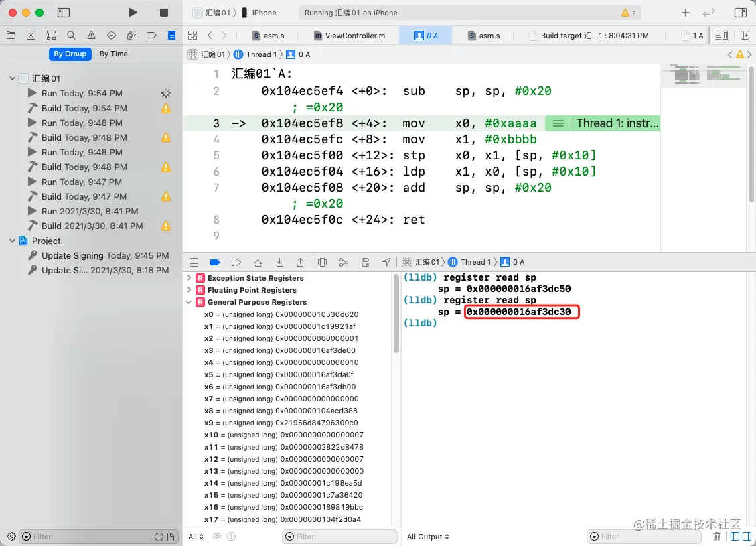Deactivate breakpoints with the blue tag icon
The height and width of the screenshot is (546, 756).
(x=215, y=262)
